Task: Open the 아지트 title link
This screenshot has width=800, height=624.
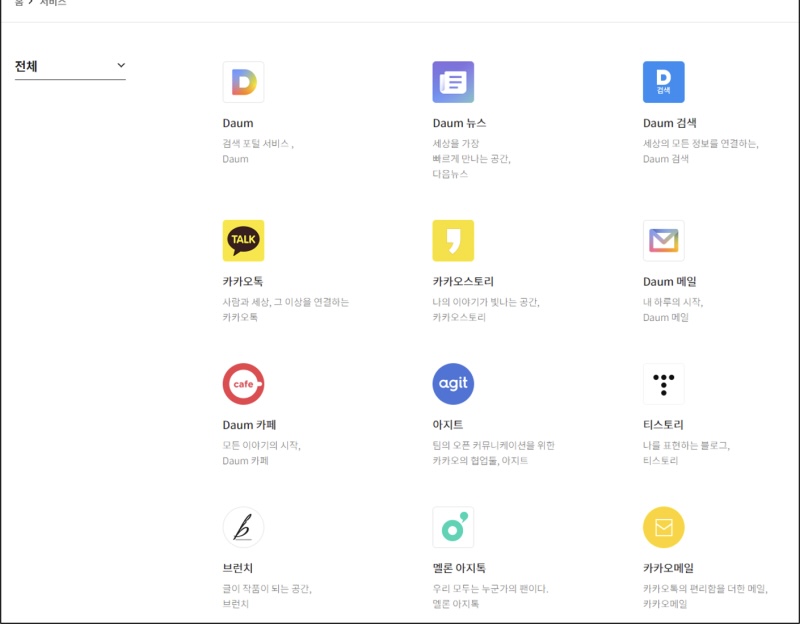Action: [448, 425]
